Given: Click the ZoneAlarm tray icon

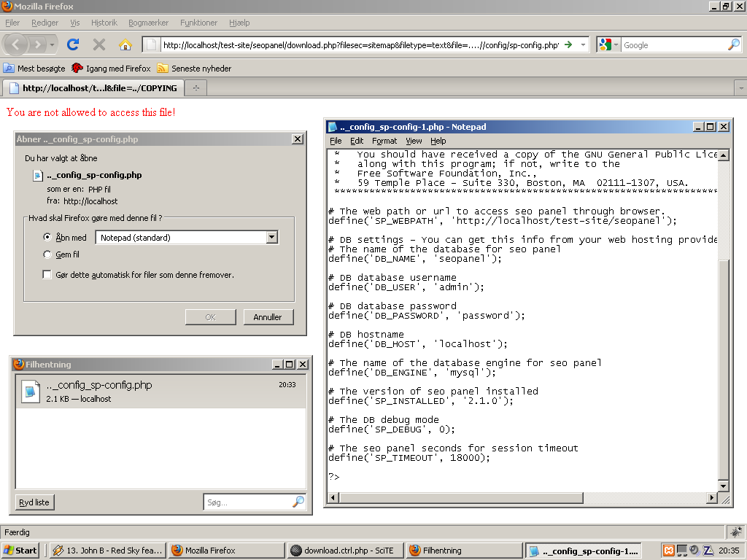Looking at the screenshot, I should (x=708, y=551).
